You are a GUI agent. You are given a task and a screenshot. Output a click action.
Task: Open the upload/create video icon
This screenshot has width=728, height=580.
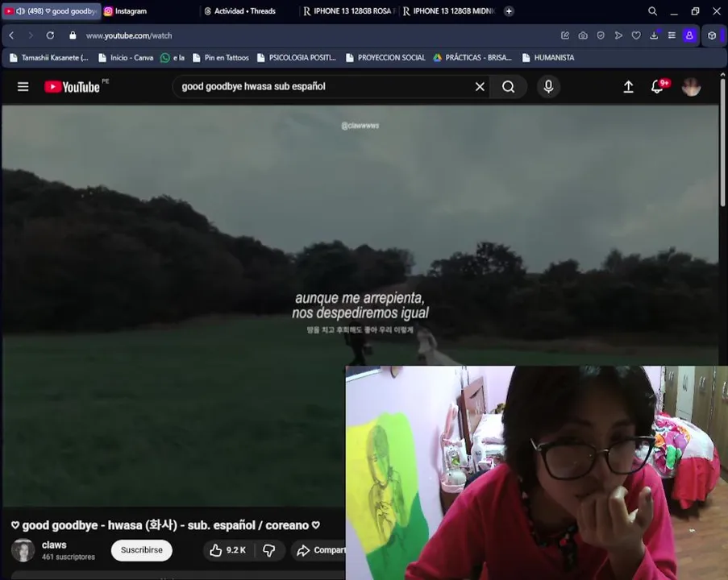pos(628,87)
